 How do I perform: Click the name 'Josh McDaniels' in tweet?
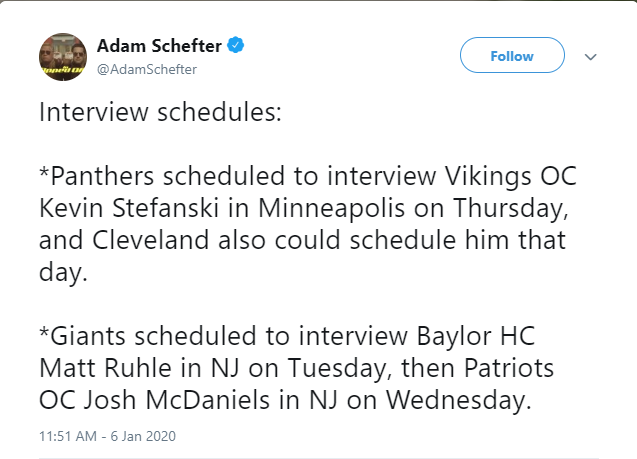click(177, 400)
